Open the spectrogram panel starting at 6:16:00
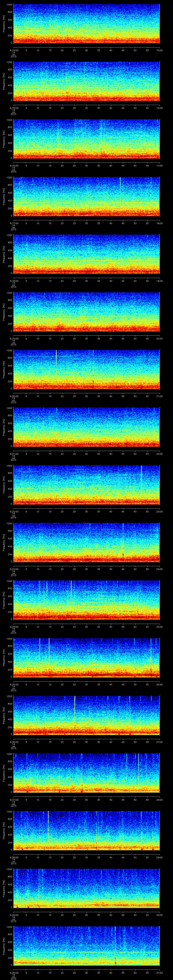 pos(86,139)
